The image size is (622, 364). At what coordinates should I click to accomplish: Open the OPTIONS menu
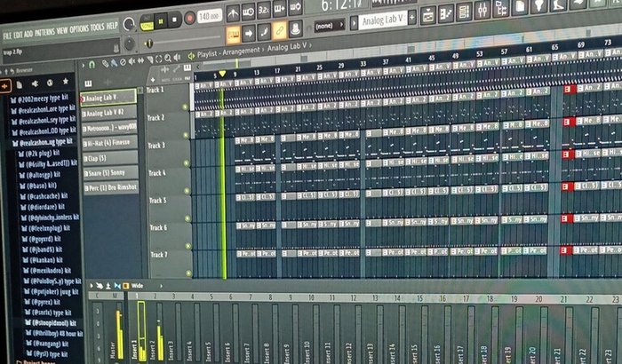79,29
